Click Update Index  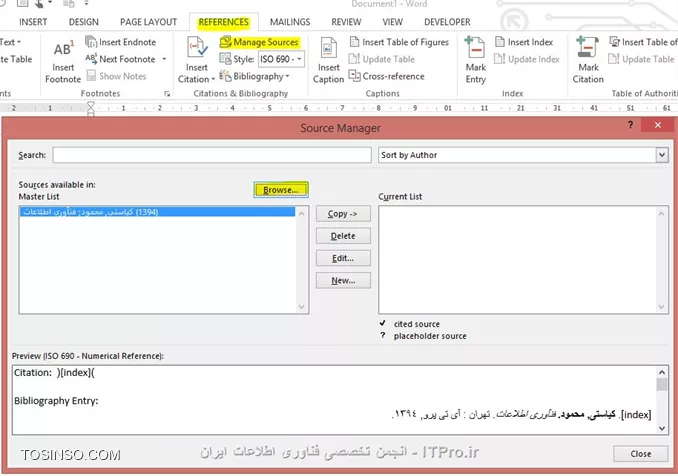[x=527, y=59]
